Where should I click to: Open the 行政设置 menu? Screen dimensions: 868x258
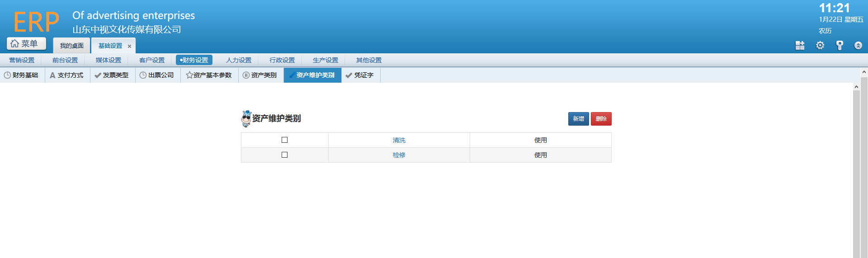(x=282, y=60)
